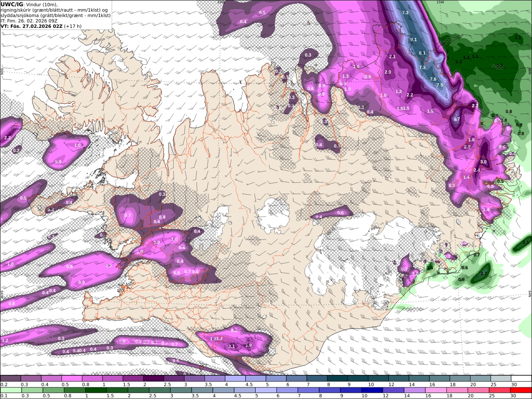Click the 3.7 value in the east

pyautogui.click(x=457, y=119)
